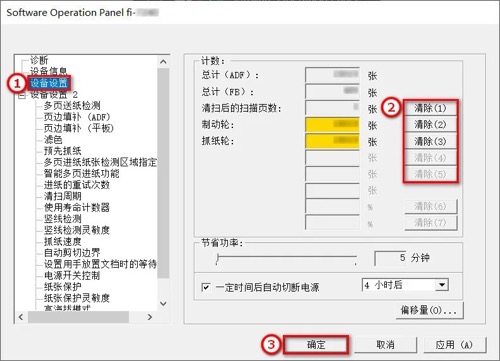Open 多页送纸检测 setting

coord(72,106)
